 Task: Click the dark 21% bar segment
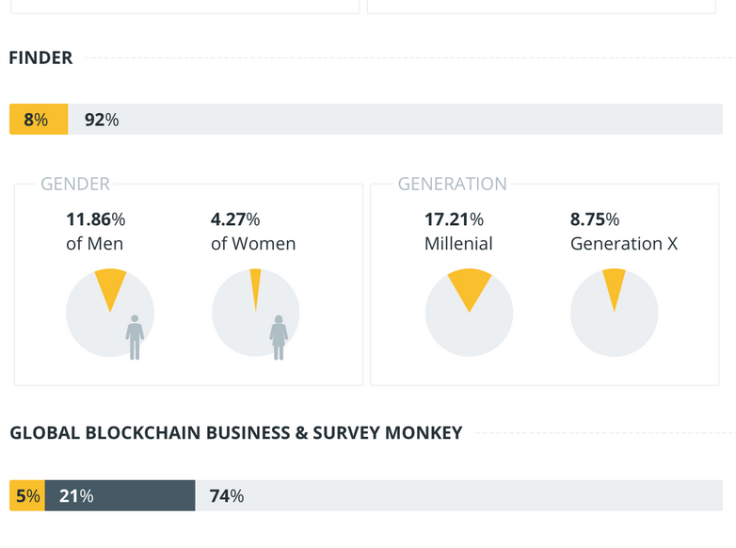pos(120,495)
